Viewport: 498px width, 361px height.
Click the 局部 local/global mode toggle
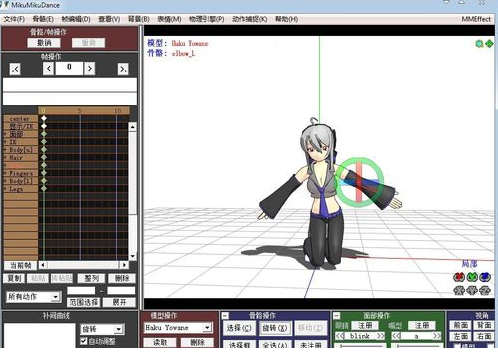click(x=469, y=264)
